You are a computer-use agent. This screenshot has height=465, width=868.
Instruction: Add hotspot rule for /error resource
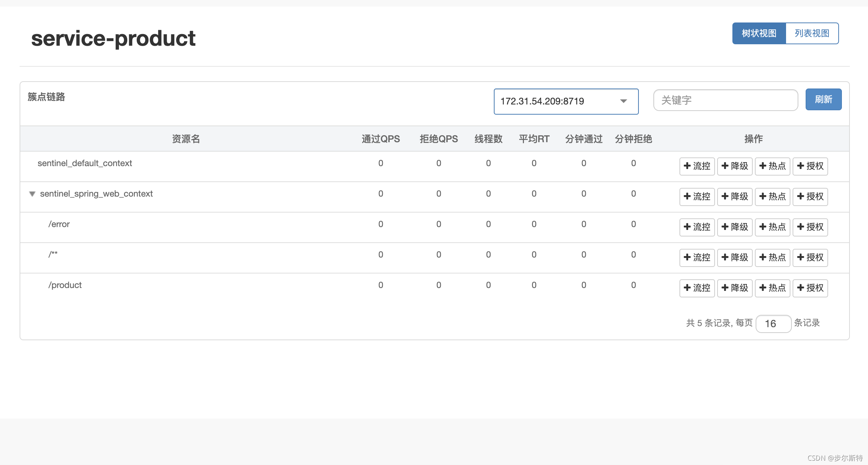[x=772, y=227]
